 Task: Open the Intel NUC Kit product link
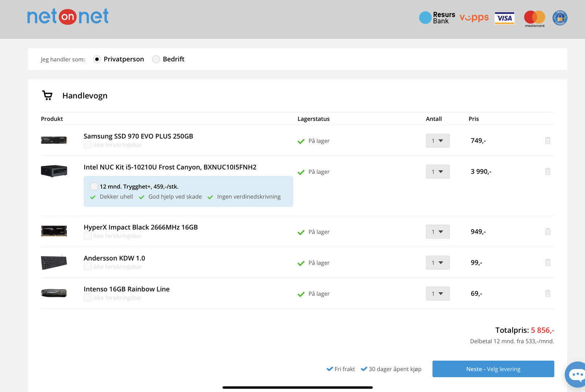pos(170,167)
